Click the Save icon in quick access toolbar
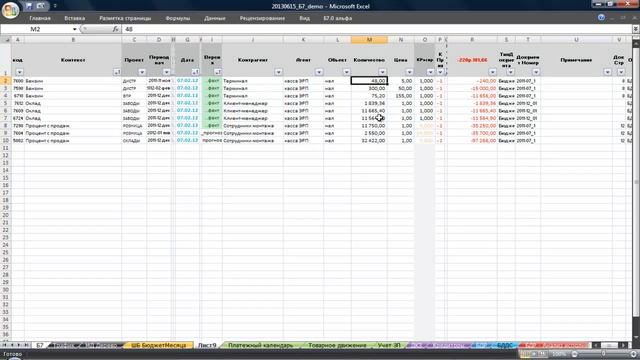 click(29, 6)
